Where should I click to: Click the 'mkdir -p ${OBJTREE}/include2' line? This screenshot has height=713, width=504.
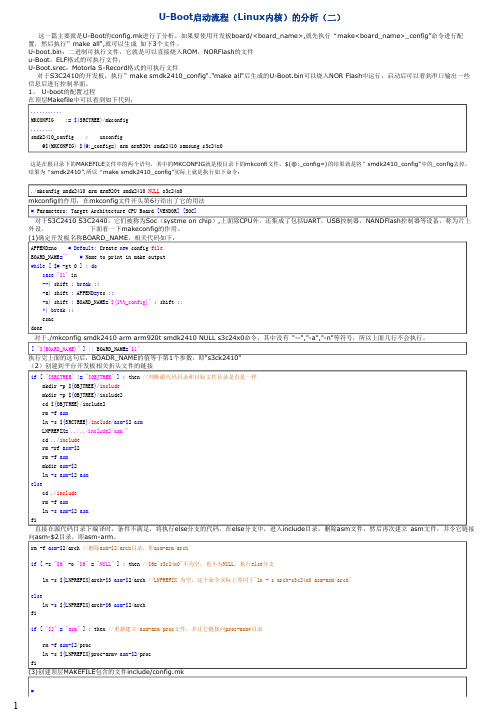coord(82,395)
